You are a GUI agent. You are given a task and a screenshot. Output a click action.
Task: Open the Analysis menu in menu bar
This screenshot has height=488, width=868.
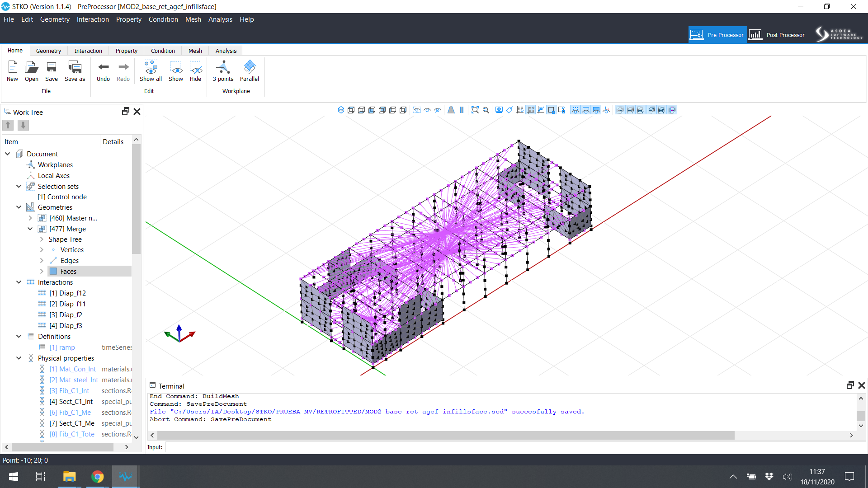tap(220, 19)
